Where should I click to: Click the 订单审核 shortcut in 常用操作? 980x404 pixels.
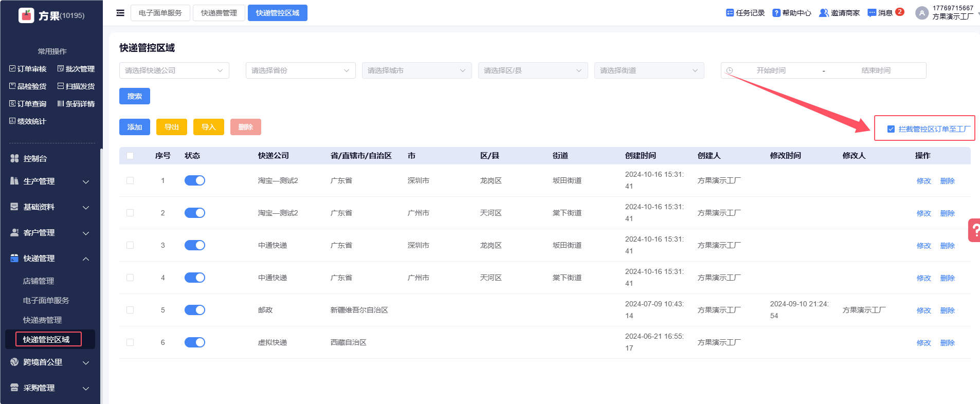(x=28, y=69)
